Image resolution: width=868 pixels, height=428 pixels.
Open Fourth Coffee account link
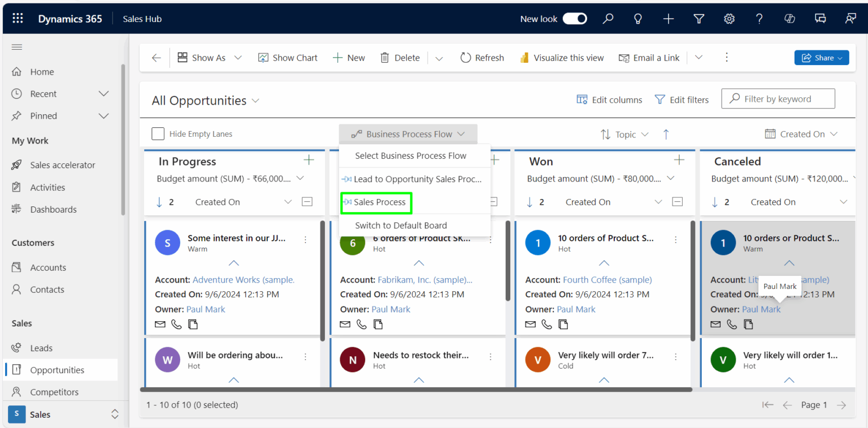pos(607,280)
